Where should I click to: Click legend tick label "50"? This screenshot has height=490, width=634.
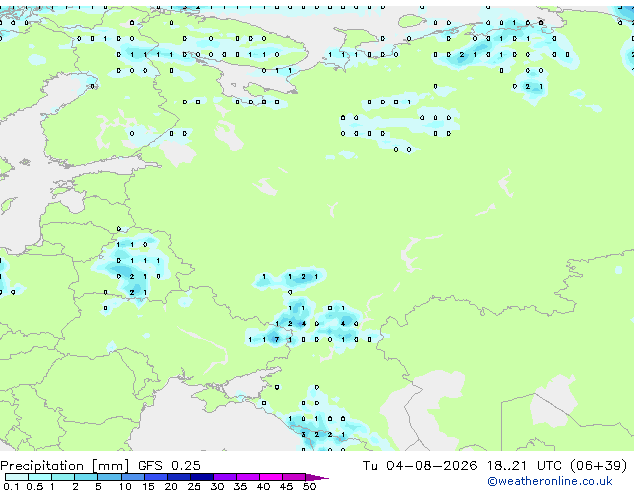click(309, 486)
